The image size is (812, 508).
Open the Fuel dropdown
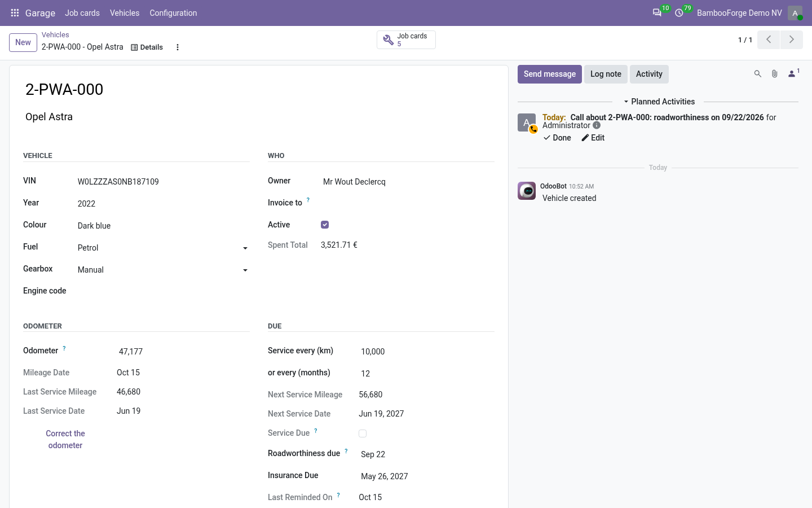click(162, 248)
